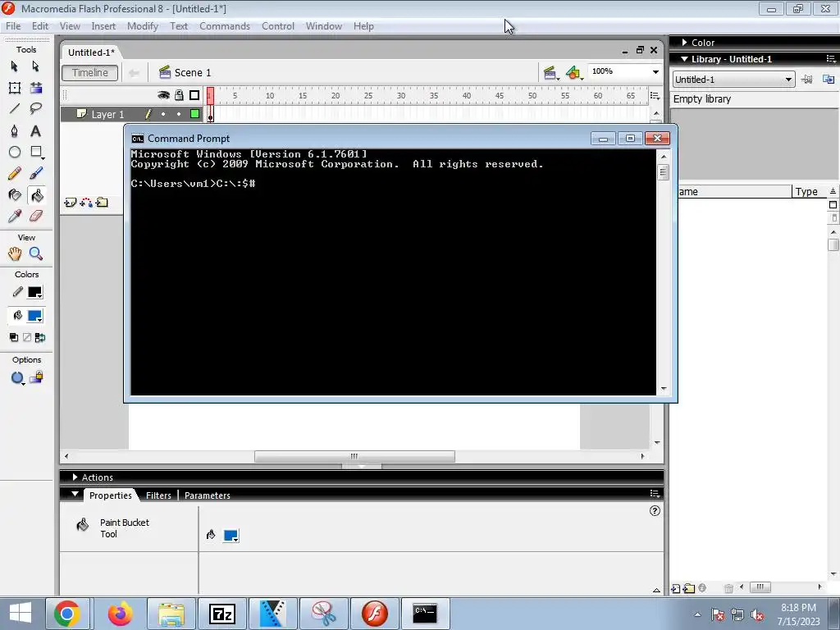
Task: Toggle show all layers as outlines
Action: point(194,95)
